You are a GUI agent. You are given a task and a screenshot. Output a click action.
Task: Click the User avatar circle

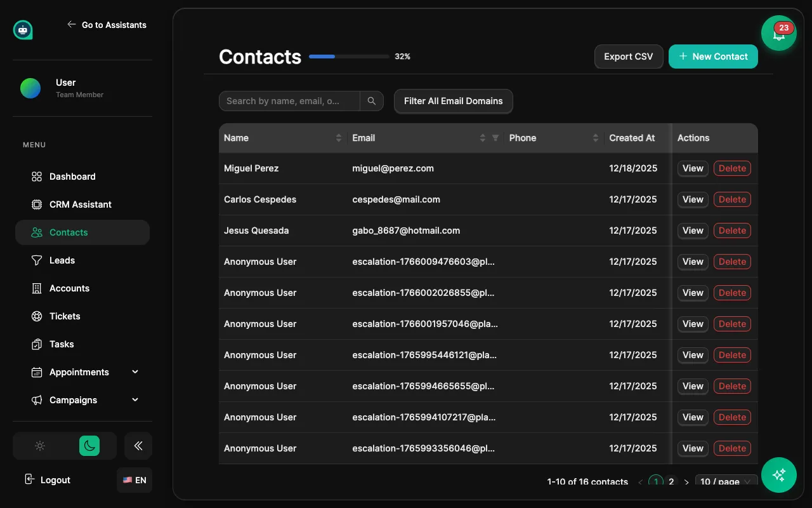point(30,88)
